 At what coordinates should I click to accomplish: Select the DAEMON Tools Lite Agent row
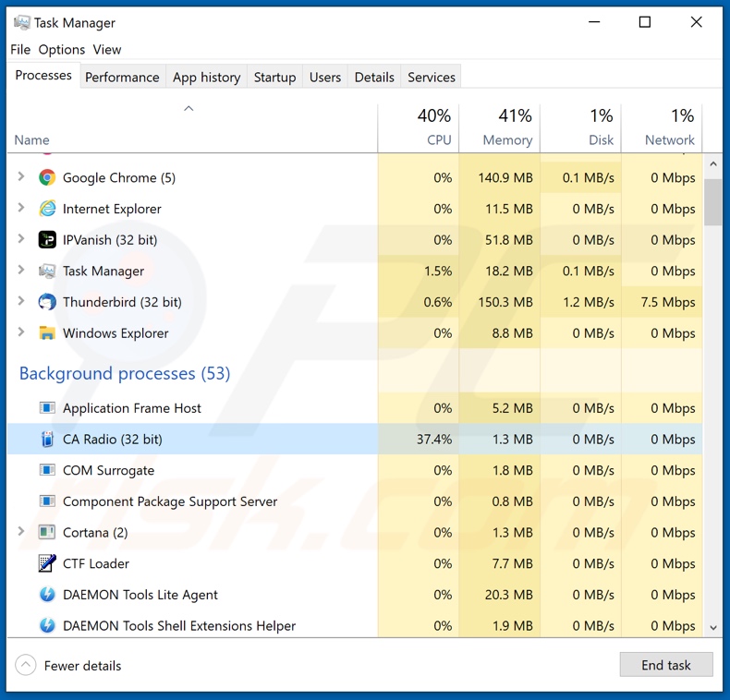(354, 595)
